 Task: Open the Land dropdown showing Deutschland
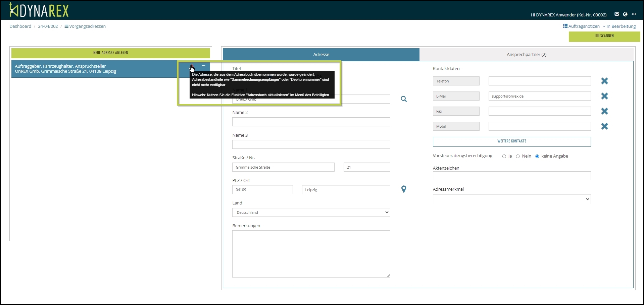(311, 212)
